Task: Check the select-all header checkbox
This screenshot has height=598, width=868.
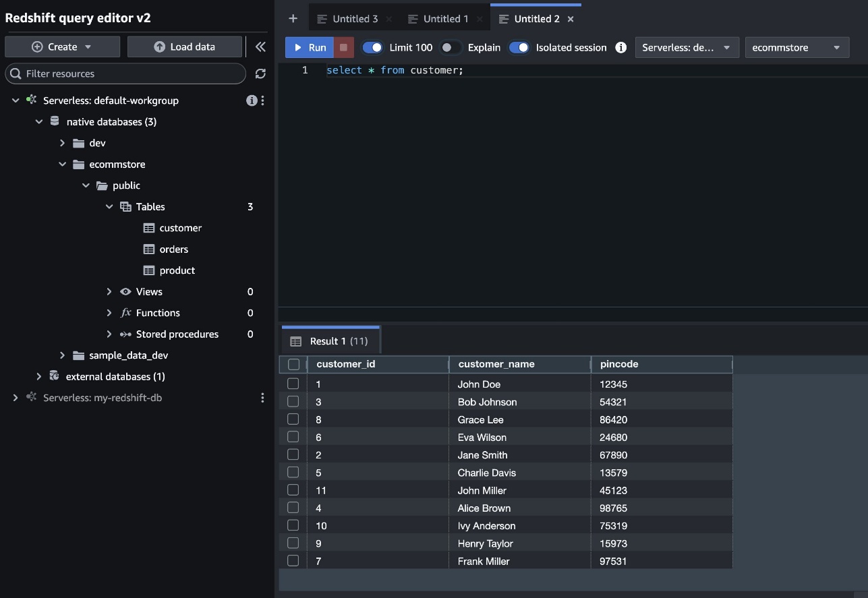Action: (x=293, y=364)
